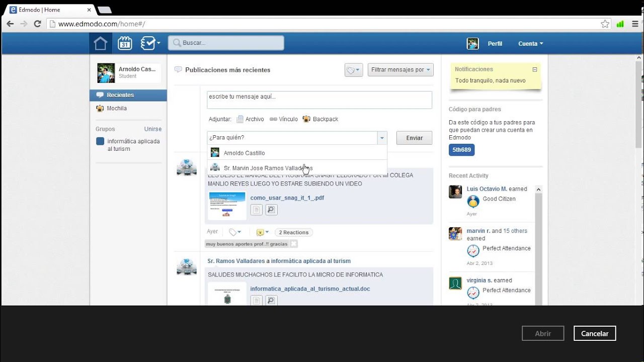
Task: Open the Cuenta dropdown menu
Action: pyautogui.click(x=531, y=44)
